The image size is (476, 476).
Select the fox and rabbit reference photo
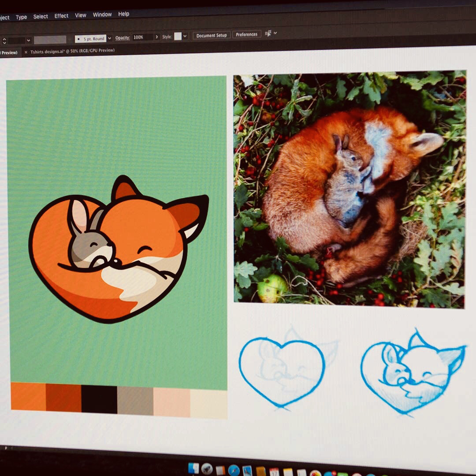coord(349,190)
